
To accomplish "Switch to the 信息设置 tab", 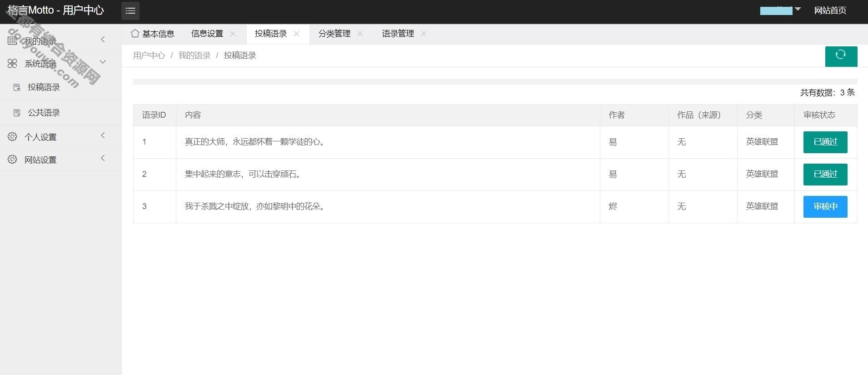I will tap(207, 34).
